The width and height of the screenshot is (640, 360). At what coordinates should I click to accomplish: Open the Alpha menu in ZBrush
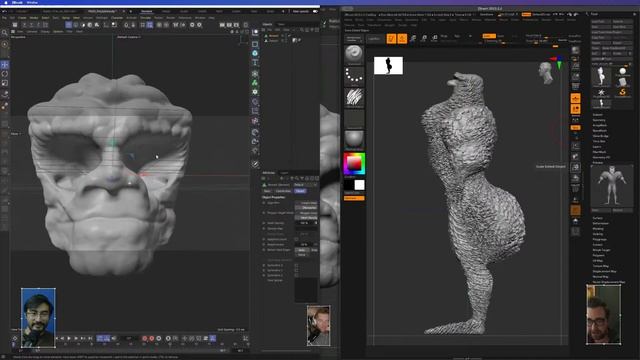click(x=348, y=20)
